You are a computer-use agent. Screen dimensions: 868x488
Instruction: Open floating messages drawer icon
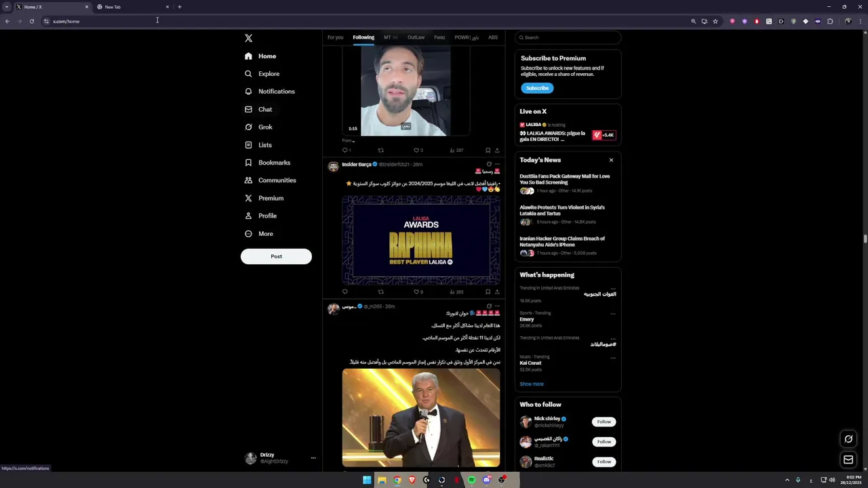coord(848,460)
